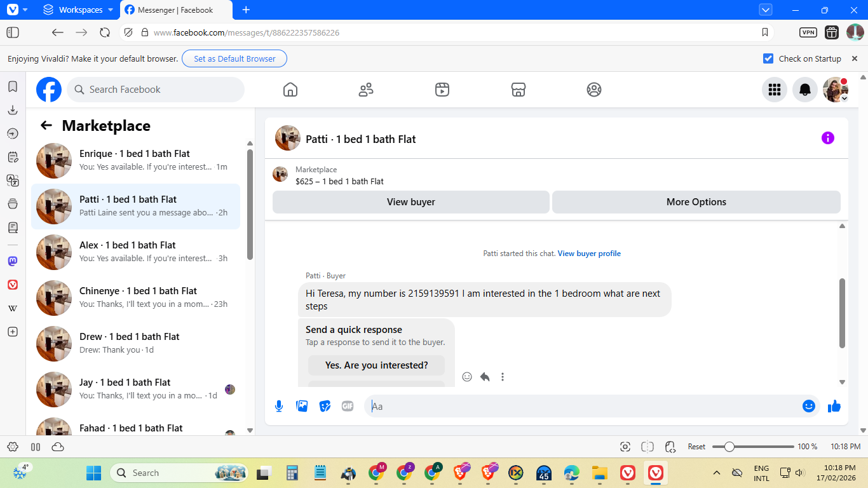Click the chat list scrollbar
868x488 pixels.
(250, 204)
